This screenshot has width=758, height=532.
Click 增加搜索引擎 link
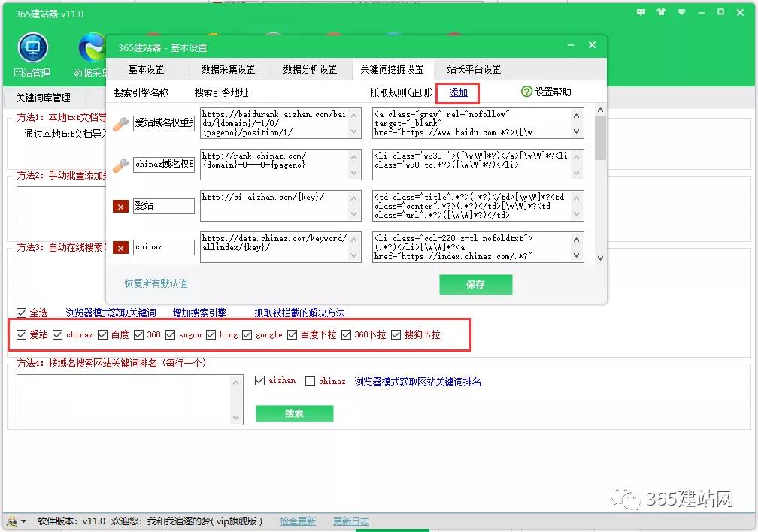200,313
